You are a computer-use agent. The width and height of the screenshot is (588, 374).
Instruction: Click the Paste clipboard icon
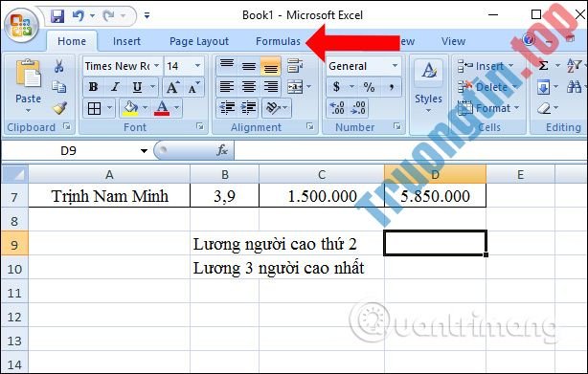coord(28,74)
